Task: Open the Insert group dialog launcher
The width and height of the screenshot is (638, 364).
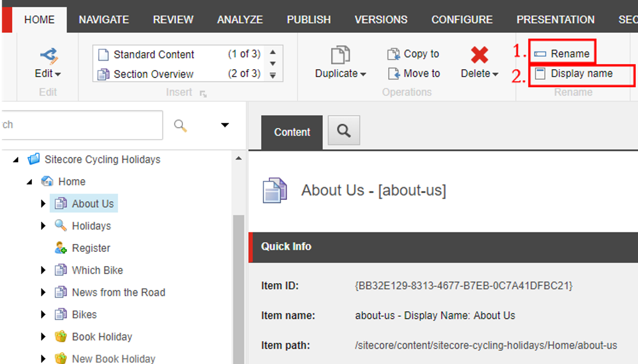Action: coord(203,94)
